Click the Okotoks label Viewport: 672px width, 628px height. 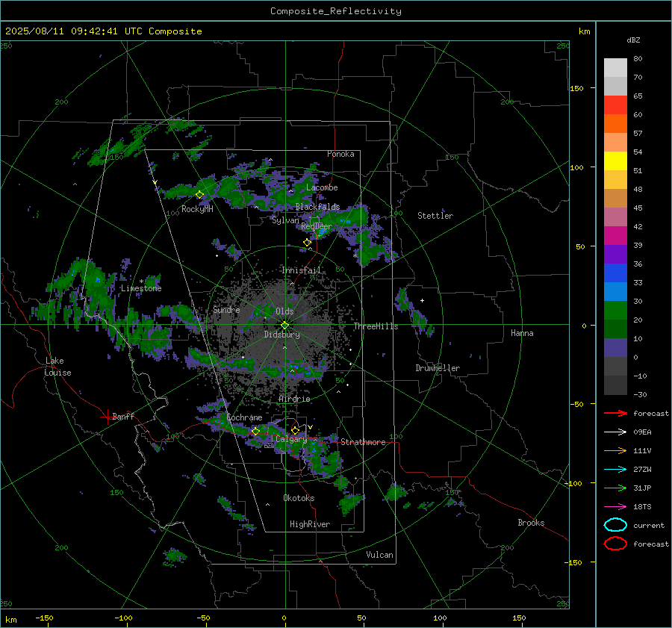(x=299, y=498)
